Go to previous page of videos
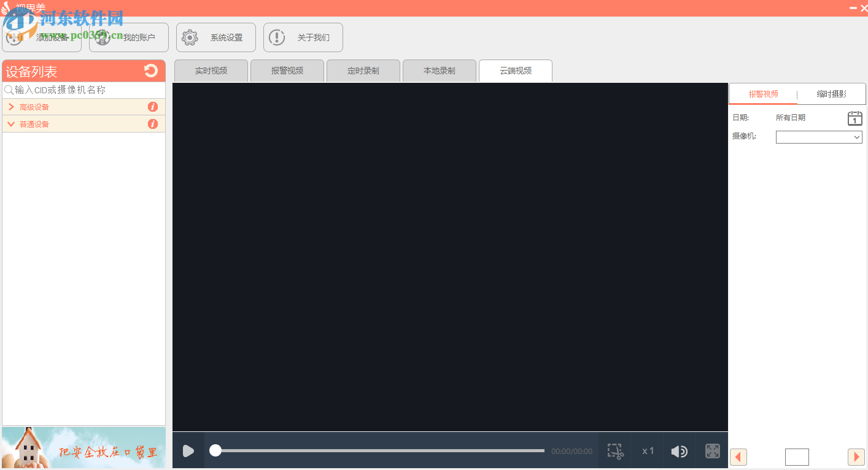 (738, 457)
